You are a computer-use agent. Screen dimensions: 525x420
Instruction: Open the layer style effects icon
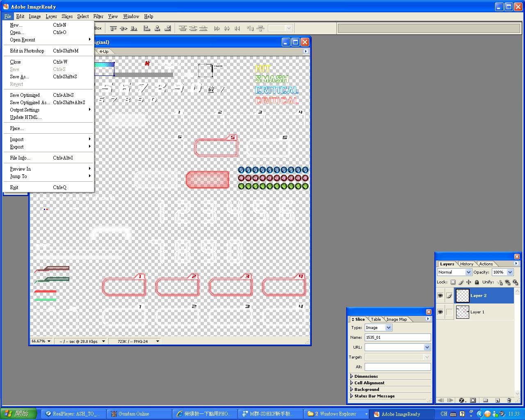462,400
